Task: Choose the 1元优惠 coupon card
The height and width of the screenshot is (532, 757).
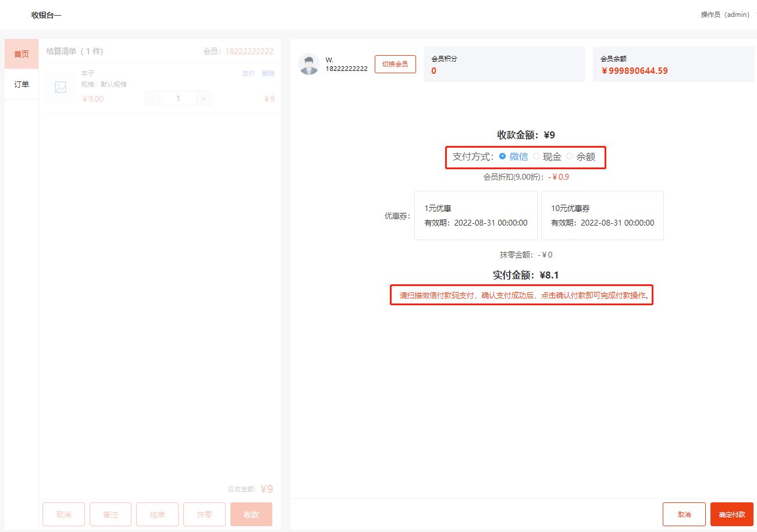Action: (x=475, y=215)
